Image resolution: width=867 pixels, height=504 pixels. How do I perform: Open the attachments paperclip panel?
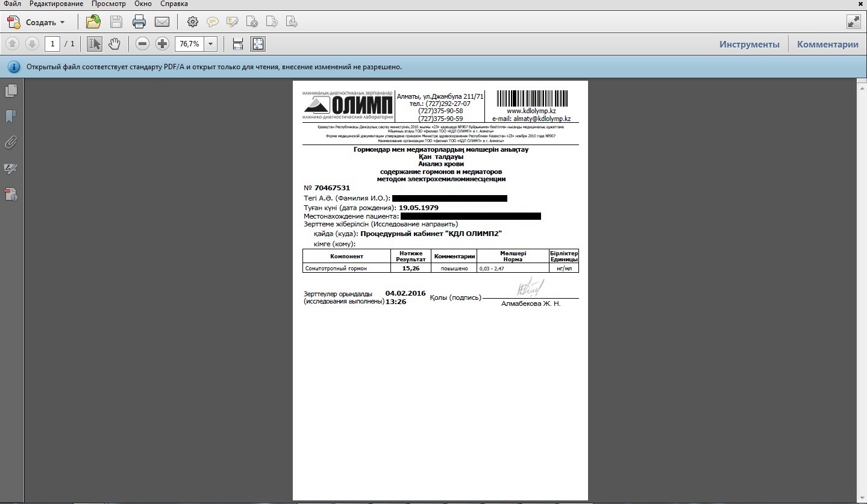click(11, 143)
